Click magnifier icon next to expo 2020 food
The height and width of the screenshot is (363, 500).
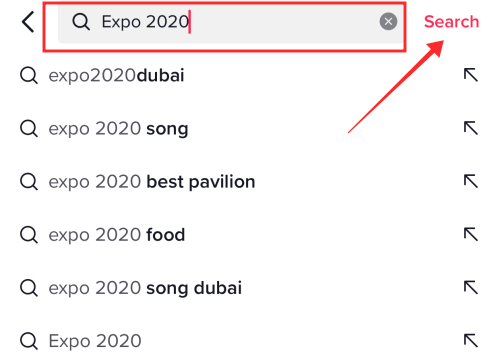click(29, 235)
